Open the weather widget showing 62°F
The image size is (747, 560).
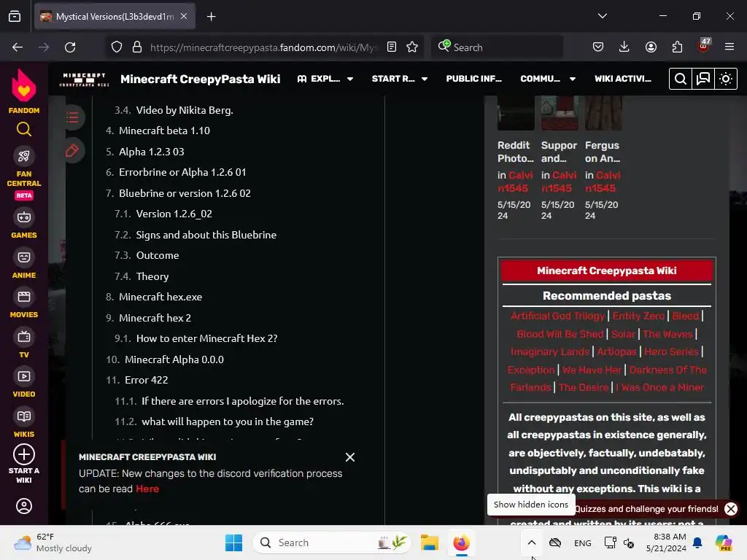point(53,542)
